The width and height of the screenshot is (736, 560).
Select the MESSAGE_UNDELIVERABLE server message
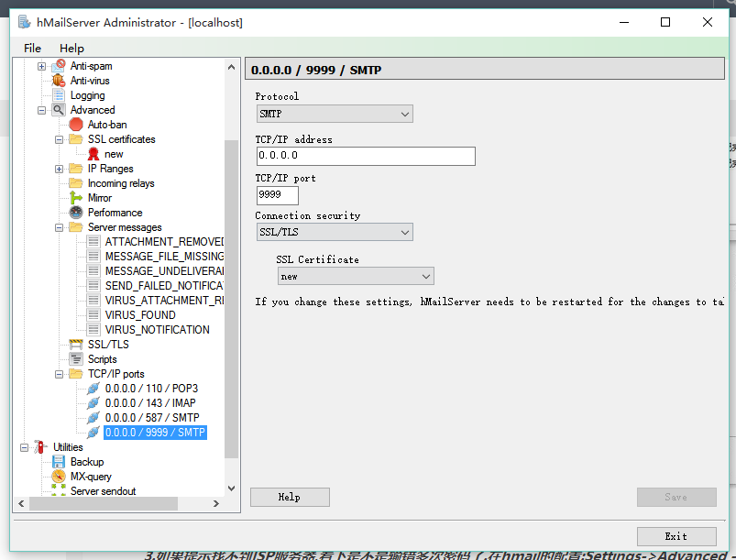pyautogui.click(x=164, y=271)
